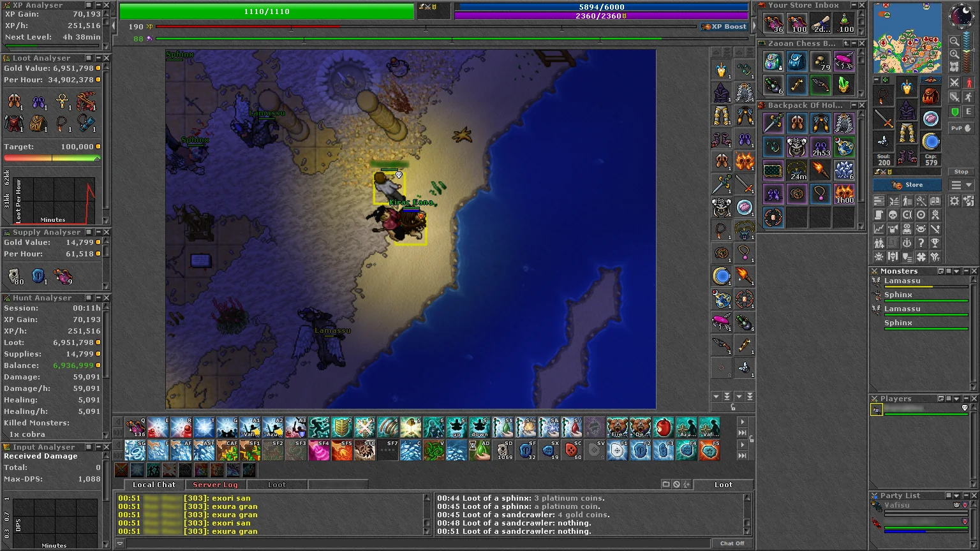The width and height of the screenshot is (980, 551).
Task: Select the blue moon backpack in Zaoan Chess Box
Action: click(x=796, y=61)
